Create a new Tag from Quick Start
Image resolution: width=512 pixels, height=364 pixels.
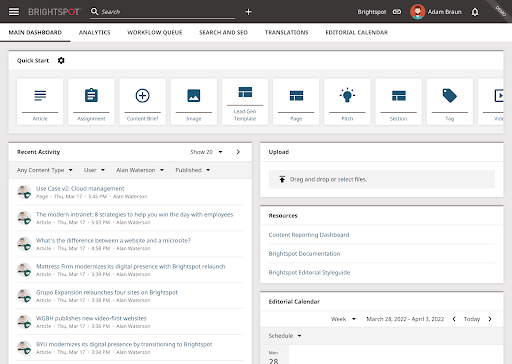click(450, 102)
